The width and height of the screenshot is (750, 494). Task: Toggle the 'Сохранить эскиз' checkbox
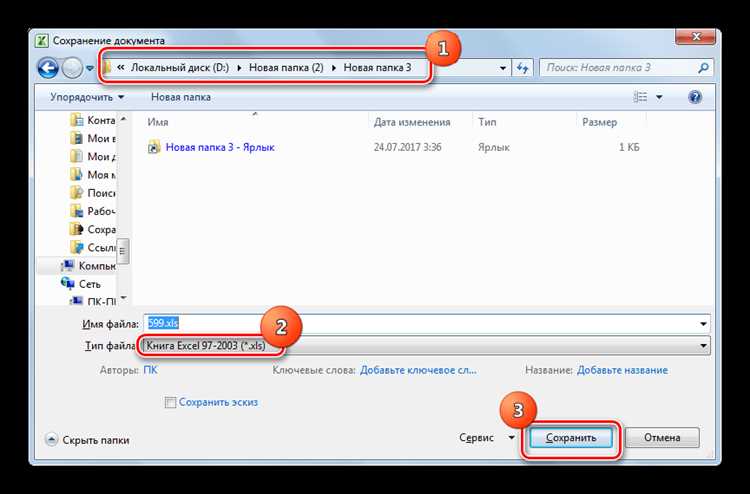(x=170, y=403)
